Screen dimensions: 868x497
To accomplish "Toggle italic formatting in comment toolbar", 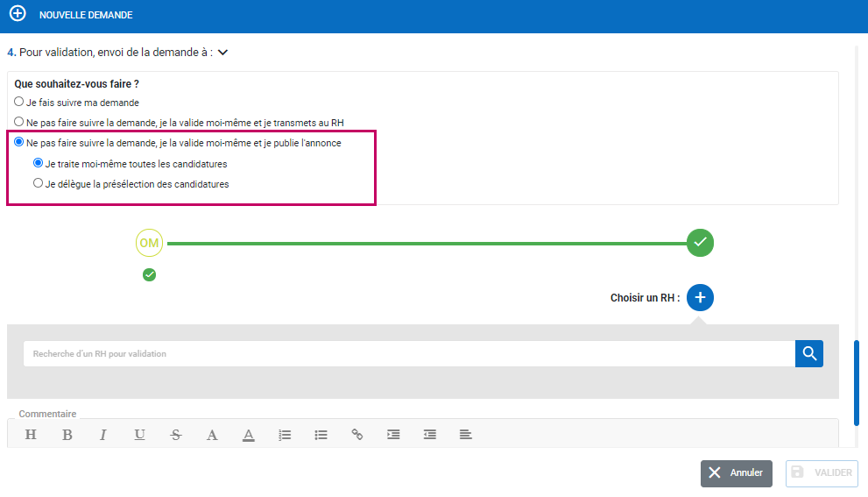I will point(102,435).
